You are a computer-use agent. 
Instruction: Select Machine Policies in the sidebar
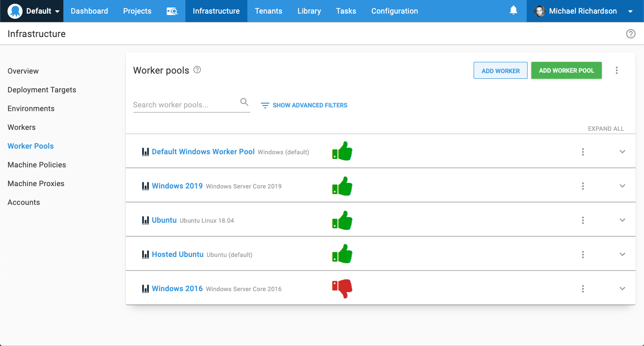pyautogui.click(x=37, y=165)
